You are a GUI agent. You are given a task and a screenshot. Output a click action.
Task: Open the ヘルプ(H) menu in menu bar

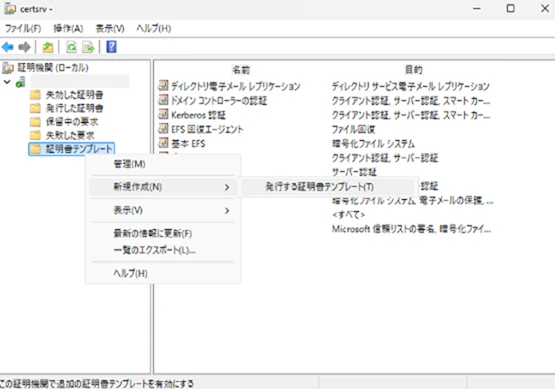[x=154, y=28]
